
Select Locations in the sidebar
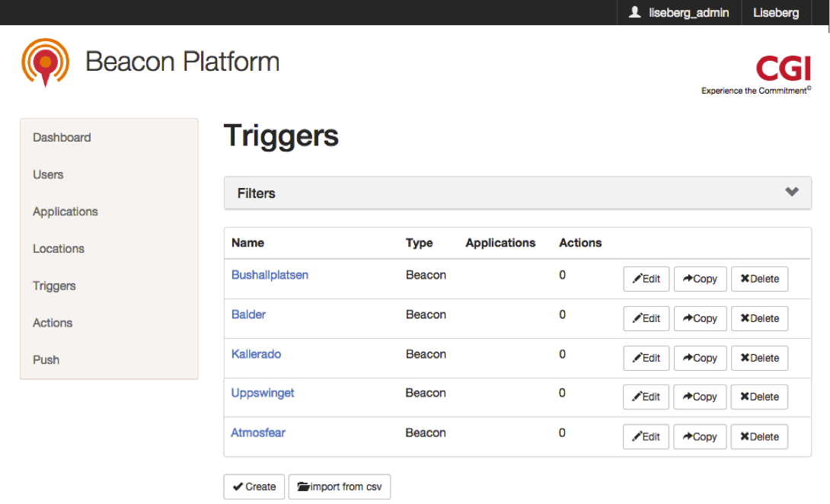click(59, 249)
